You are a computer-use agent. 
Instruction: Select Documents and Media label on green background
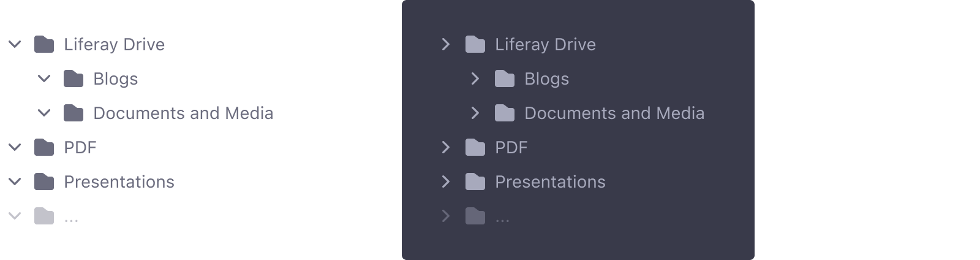(183, 113)
